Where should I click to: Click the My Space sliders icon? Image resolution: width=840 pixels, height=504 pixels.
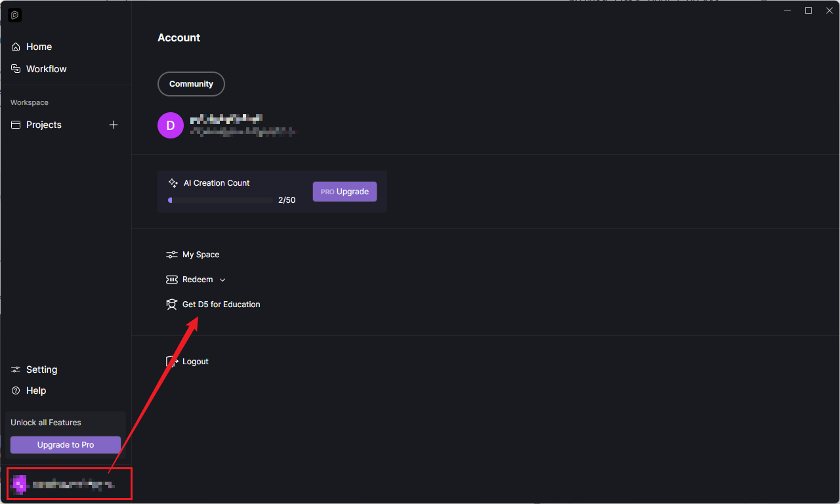tap(172, 255)
